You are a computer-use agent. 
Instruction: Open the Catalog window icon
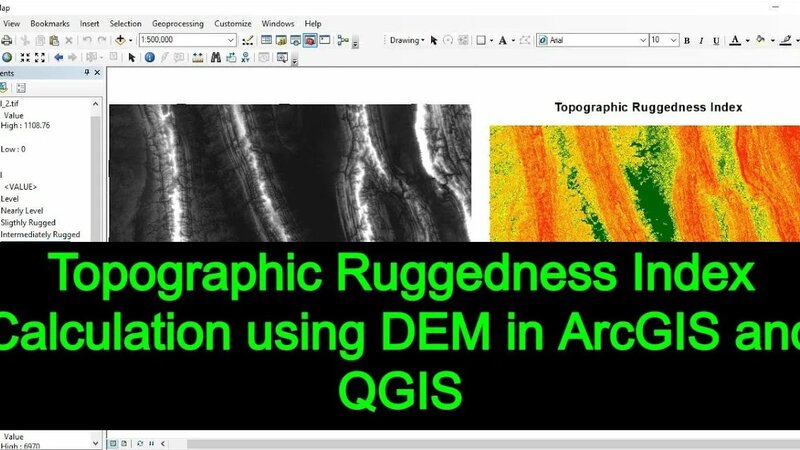[x=281, y=40]
